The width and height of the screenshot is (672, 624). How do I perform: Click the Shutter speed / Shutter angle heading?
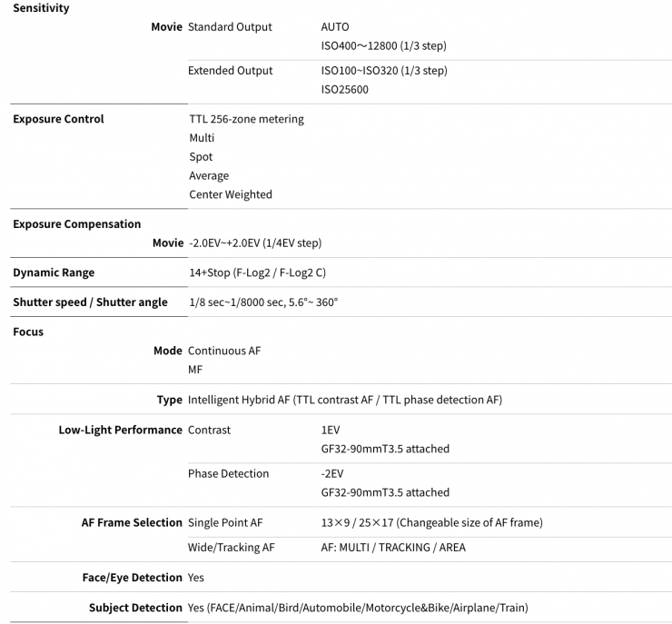pos(90,302)
